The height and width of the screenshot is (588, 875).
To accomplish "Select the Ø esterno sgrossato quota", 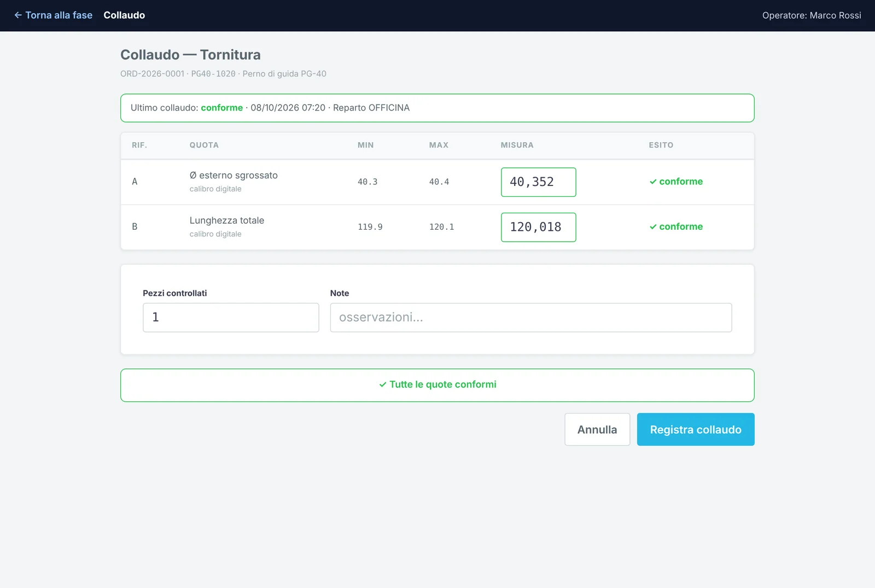I will click(x=234, y=175).
